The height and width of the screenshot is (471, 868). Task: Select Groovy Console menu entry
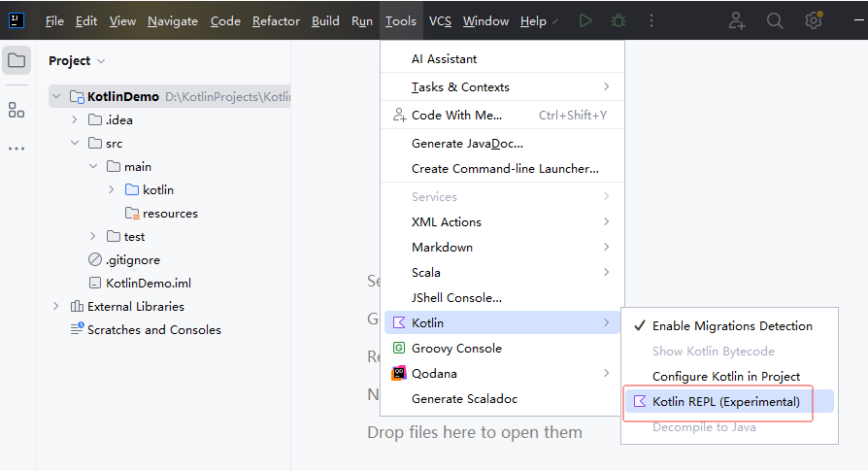click(502, 348)
